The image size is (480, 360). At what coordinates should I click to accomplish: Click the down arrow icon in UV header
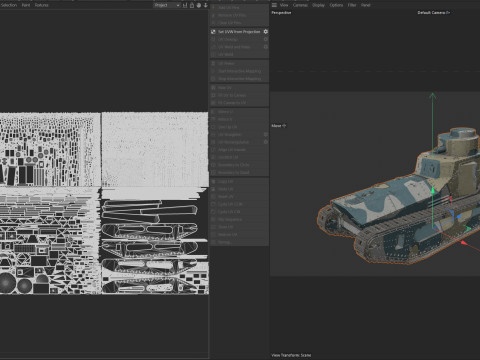click(x=205, y=5)
